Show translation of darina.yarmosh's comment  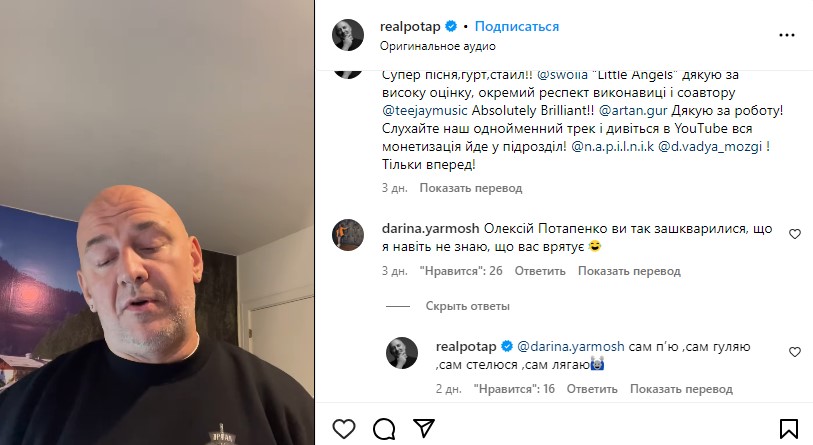pyautogui.click(x=629, y=271)
